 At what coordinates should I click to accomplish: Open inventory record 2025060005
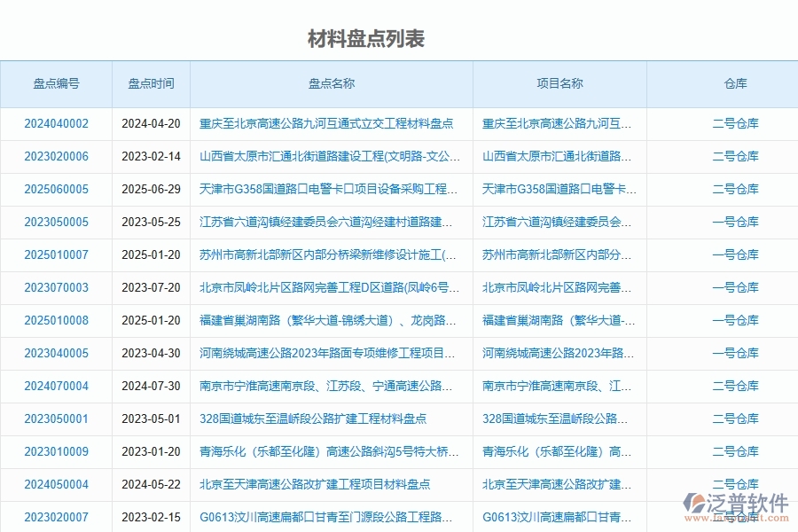tap(57, 190)
